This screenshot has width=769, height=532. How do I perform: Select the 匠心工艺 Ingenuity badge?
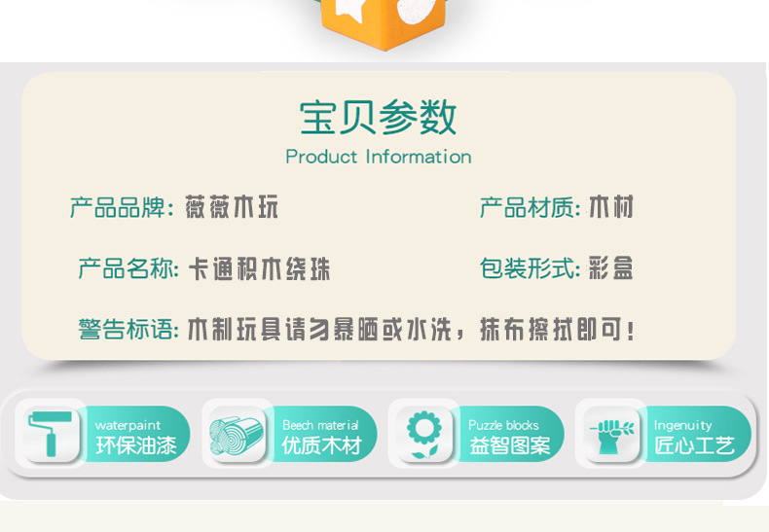point(663,434)
